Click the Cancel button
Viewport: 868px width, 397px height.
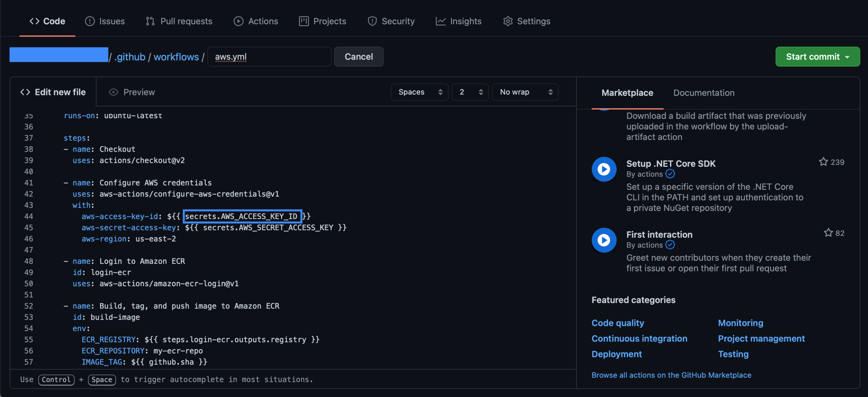359,56
